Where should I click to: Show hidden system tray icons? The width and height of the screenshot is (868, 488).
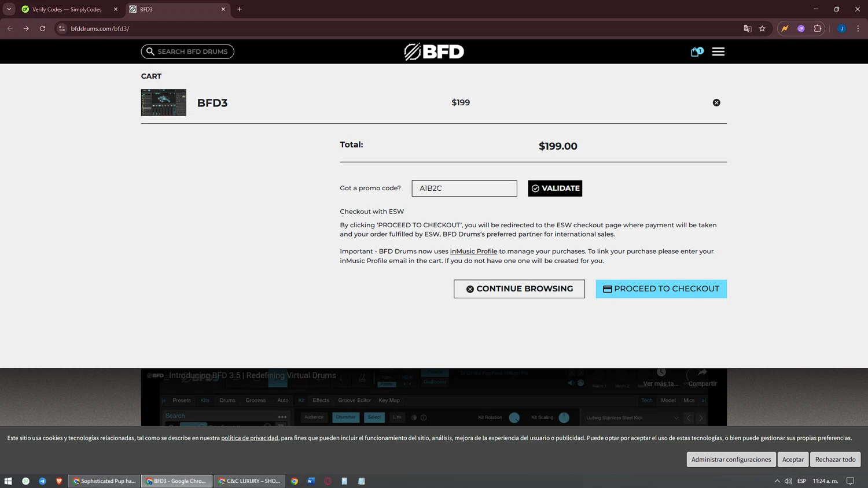point(777,481)
